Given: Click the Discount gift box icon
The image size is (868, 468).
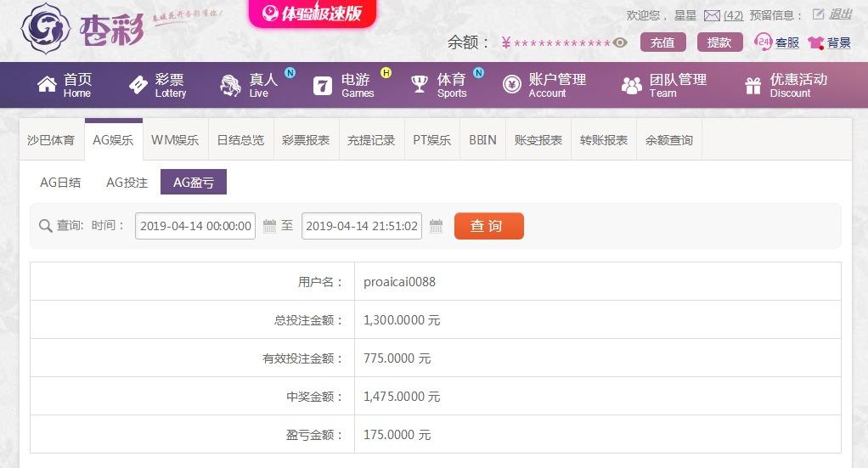Looking at the screenshot, I should [752, 85].
